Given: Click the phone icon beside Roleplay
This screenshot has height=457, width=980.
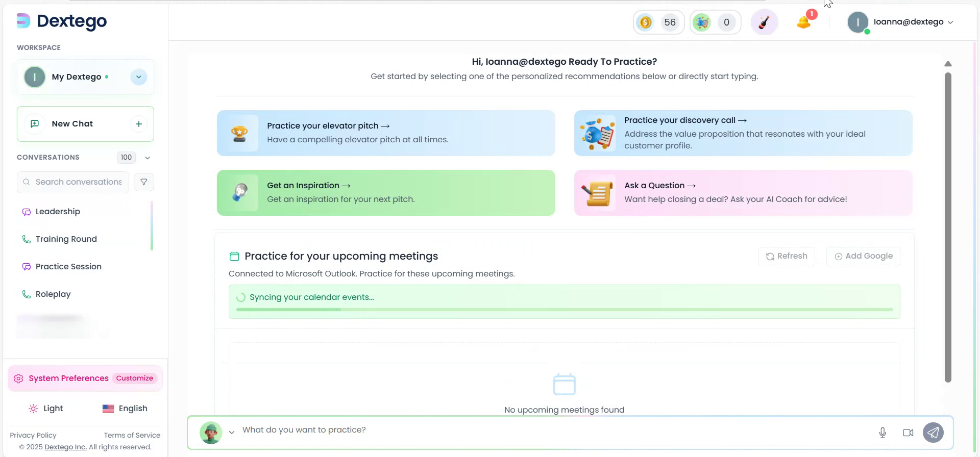Looking at the screenshot, I should 27,294.
